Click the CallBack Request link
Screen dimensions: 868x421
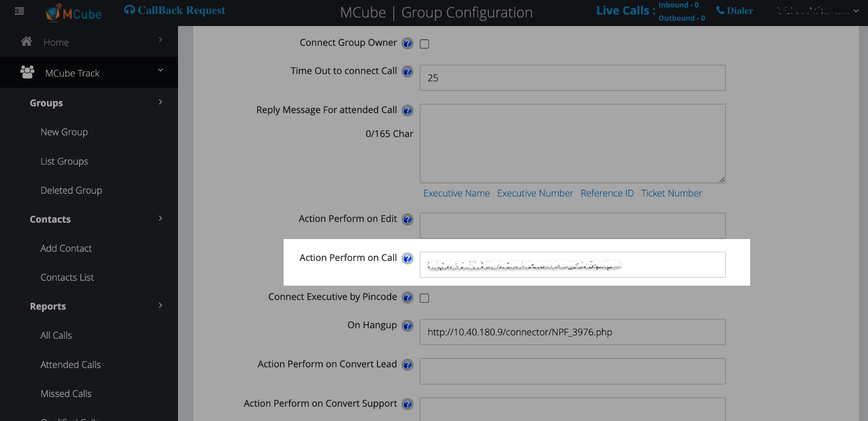175,10
